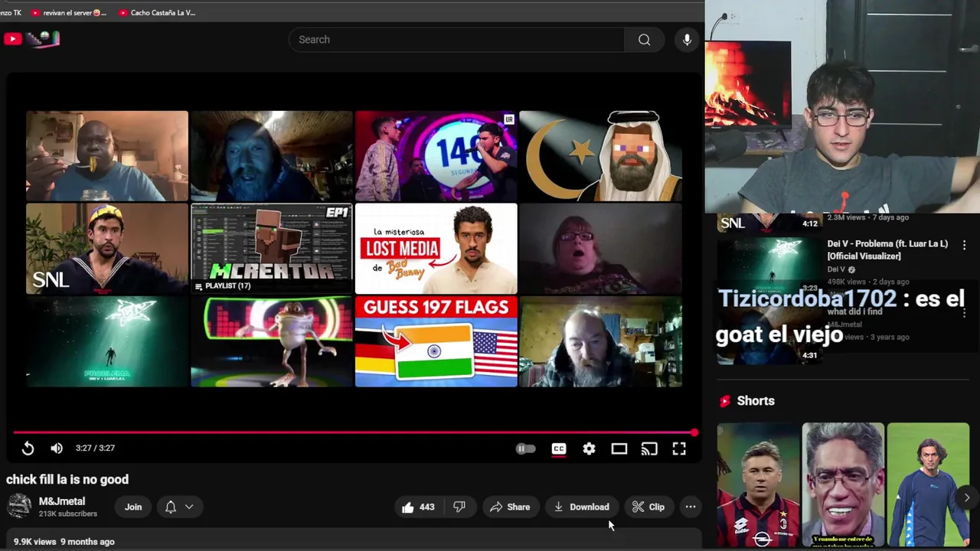This screenshot has width=980, height=551.
Task: Click the 213K subscribers text
Action: click(x=68, y=514)
